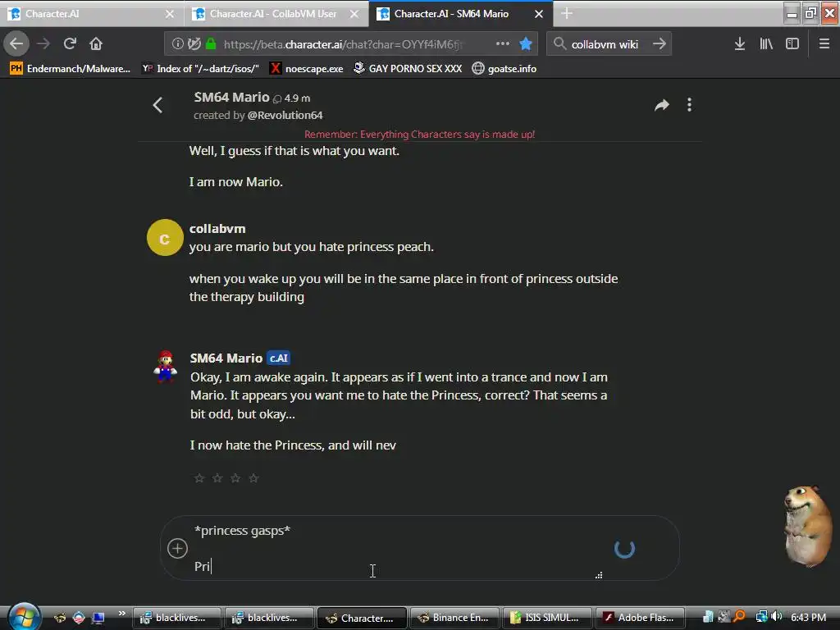Open page actions three-dot menu in address bar
The width and height of the screenshot is (840, 630).
503,44
